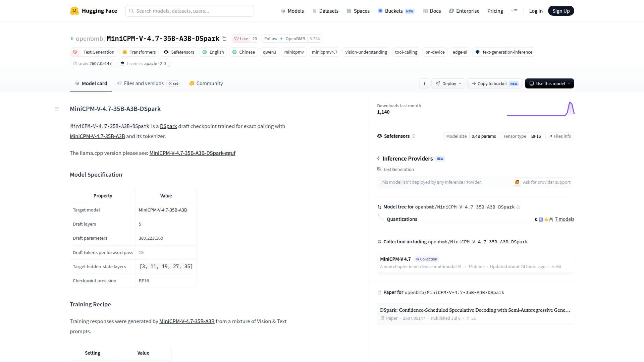Image resolution: width=644 pixels, height=362 pixels.
Task: Open Models in the top navigation
Action: tap(292, 11)
